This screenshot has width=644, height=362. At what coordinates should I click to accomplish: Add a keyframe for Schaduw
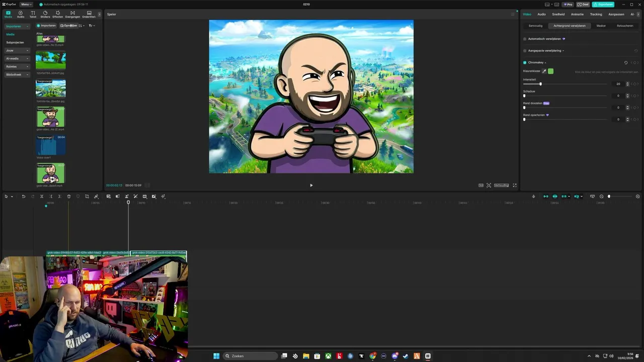[x=636, y=96]
